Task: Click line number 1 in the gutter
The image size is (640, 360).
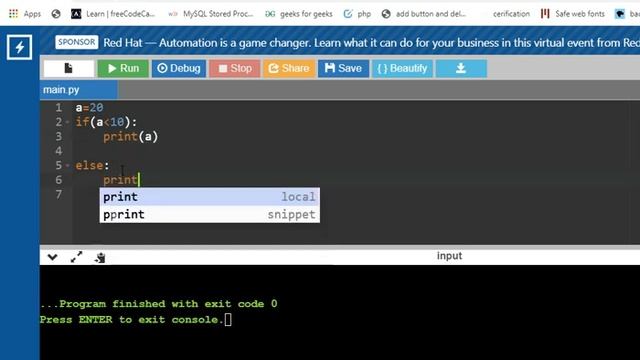Action: [59, 108]
